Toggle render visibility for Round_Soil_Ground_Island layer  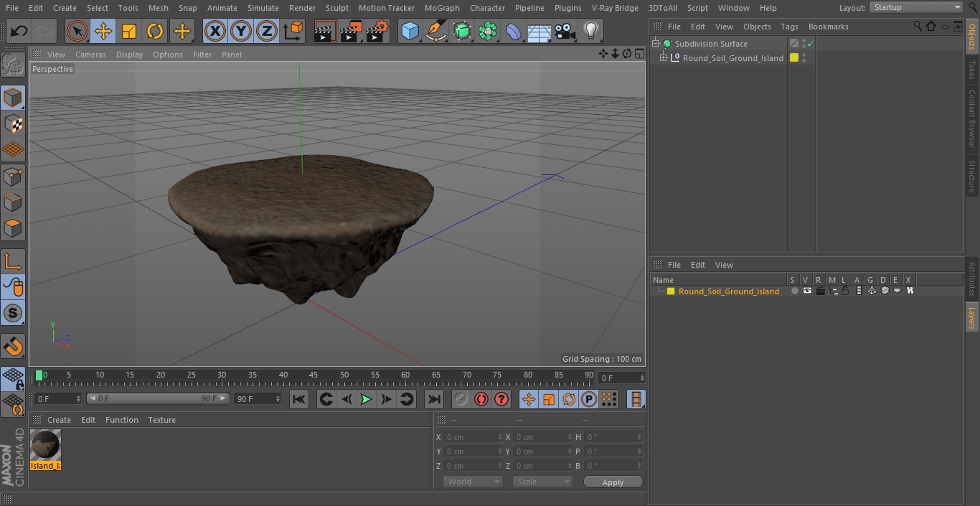820,291
